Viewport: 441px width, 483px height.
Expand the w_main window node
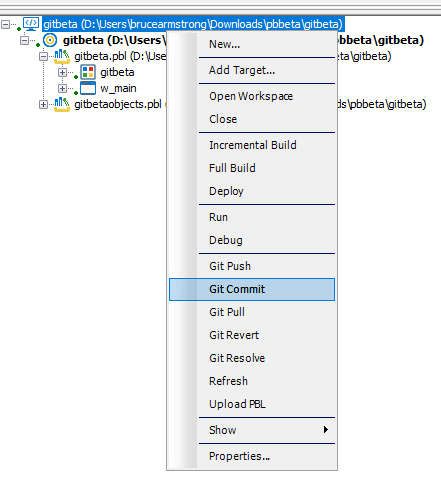coord(62,88)
